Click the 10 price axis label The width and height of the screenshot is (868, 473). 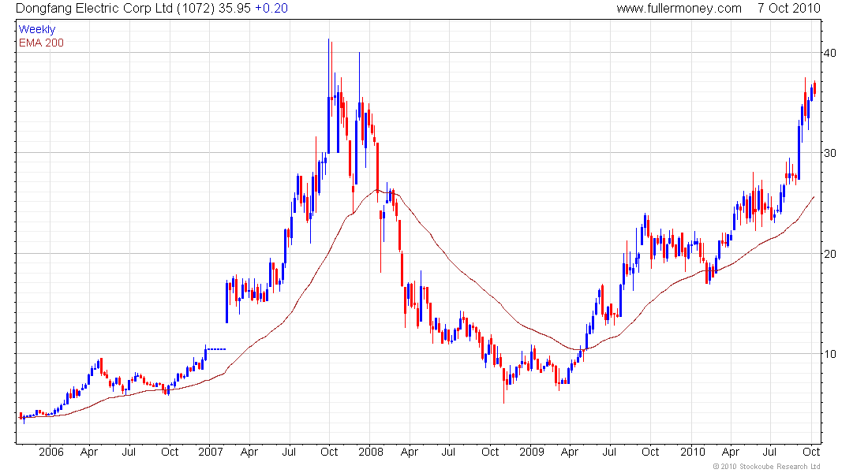tap(830, 354)
